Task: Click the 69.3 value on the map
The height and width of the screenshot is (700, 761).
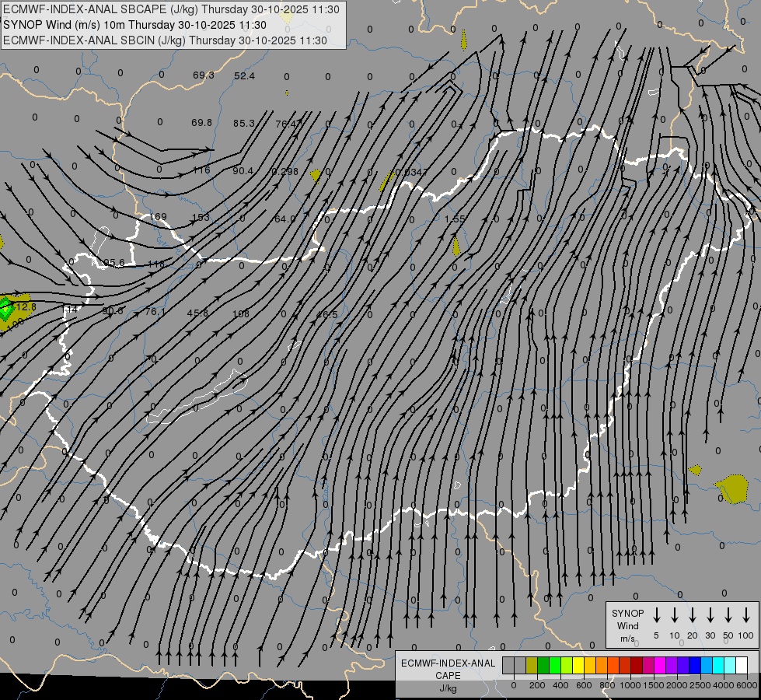Action: click(204, 75)
